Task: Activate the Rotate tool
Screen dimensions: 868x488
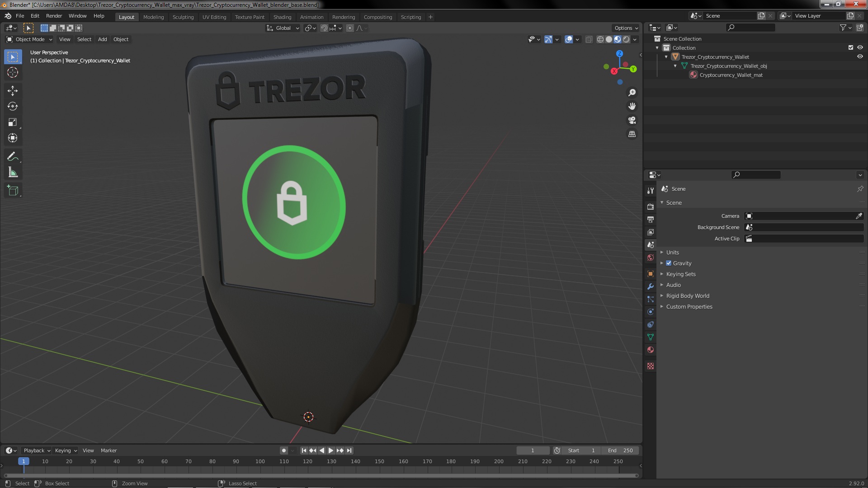Action: 13,107
